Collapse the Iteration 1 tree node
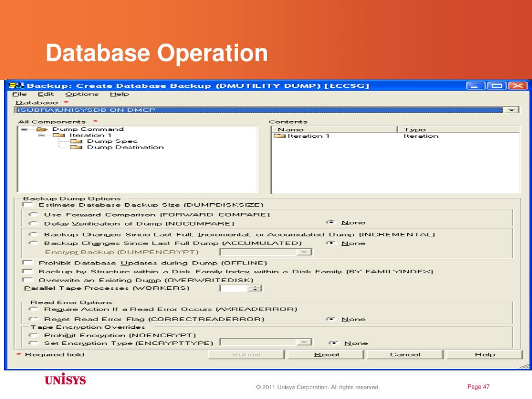This screenshot has height=399, width=532. (42, 136)
